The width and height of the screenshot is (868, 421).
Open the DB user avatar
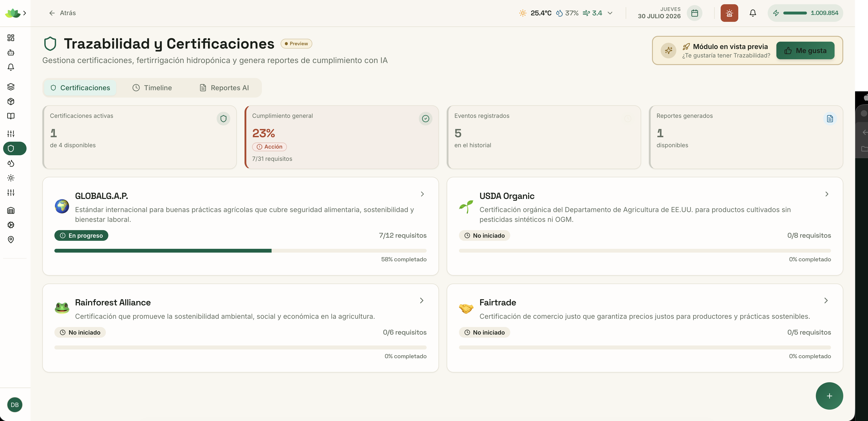(15, 405)
